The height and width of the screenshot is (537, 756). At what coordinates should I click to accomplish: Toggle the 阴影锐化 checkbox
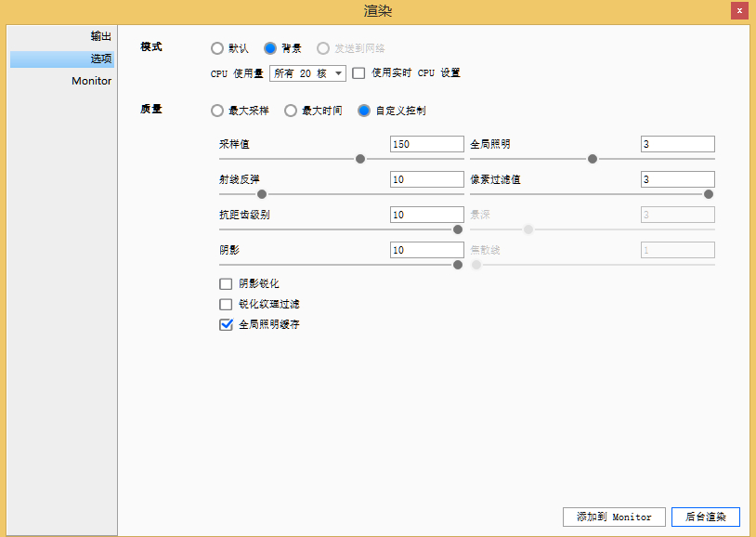click(226, 283)
